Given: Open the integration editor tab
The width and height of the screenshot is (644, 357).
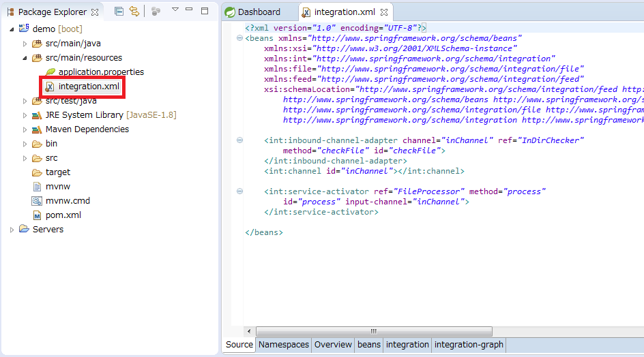Looking at the screenshot, I should pos(407,345).
